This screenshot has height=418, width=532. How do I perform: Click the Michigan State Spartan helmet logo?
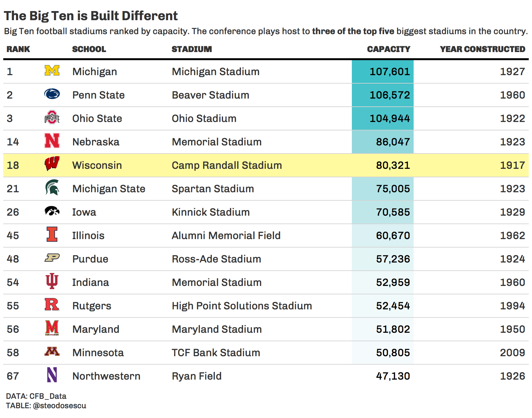click(x=52, y=188)
